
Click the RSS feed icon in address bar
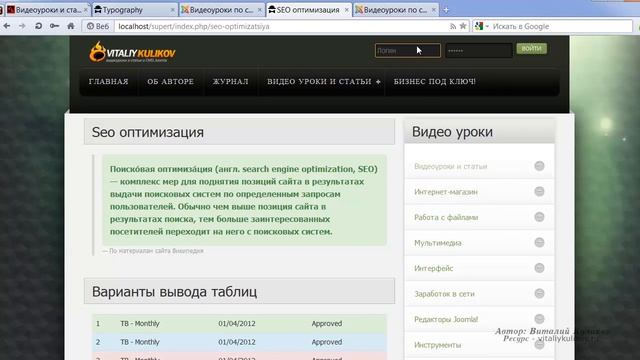[x=453, y=26]
